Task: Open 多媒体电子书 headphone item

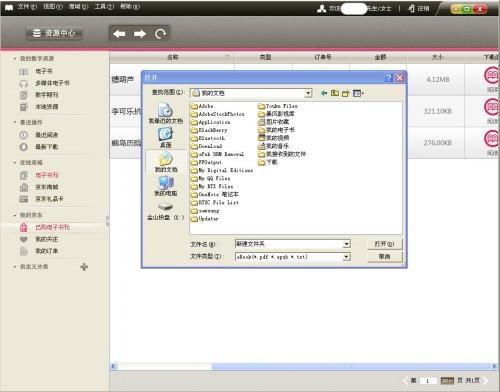Action: coord(52,83)
